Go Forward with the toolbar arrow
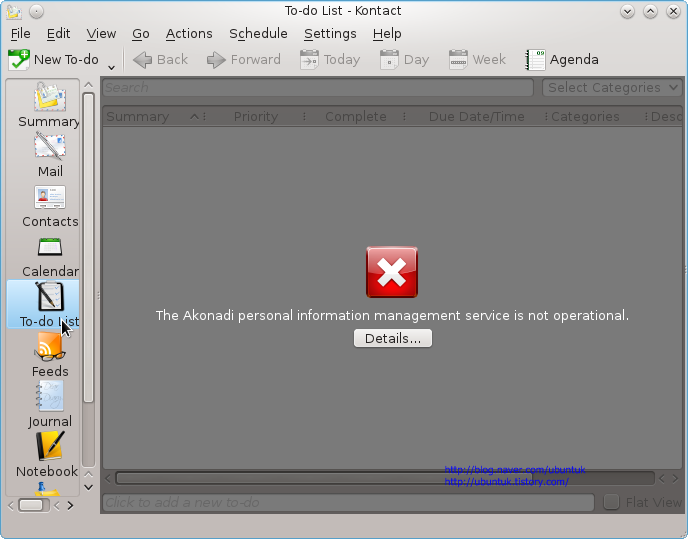688x539 pixels. tap(244, 60)
